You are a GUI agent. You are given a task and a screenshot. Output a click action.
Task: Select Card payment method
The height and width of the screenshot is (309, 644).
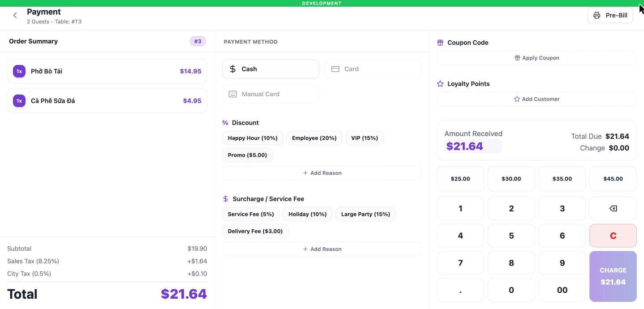click(x=373, y=69)
